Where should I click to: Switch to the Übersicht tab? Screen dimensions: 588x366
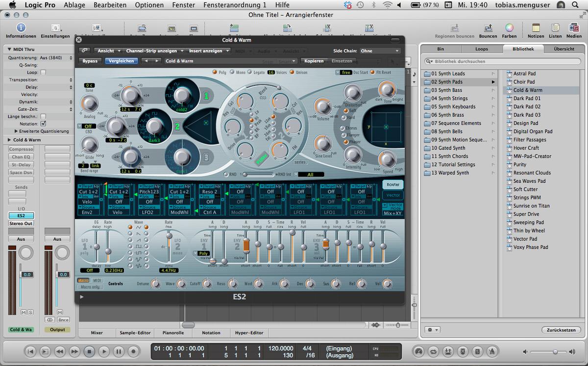click(x=564, y=49)
